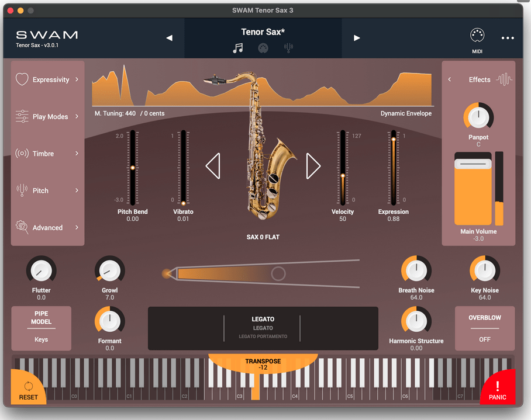Go to next preset with right arrow
The width and height of the screenshot is (531, 420).
357,38
